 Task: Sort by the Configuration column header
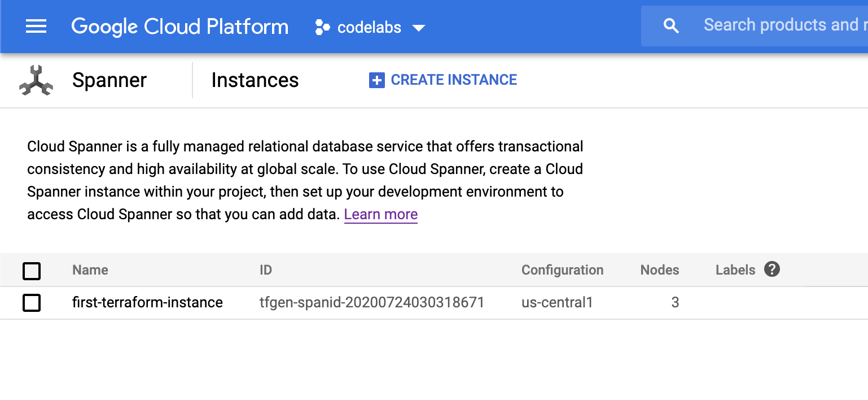[562, 270]
